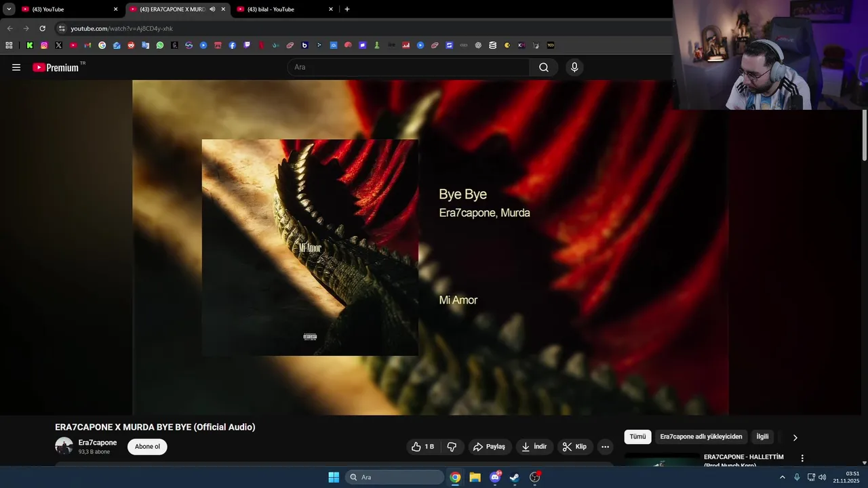
Task: Open Discord from the taskbar
Action: coord(495,477)
